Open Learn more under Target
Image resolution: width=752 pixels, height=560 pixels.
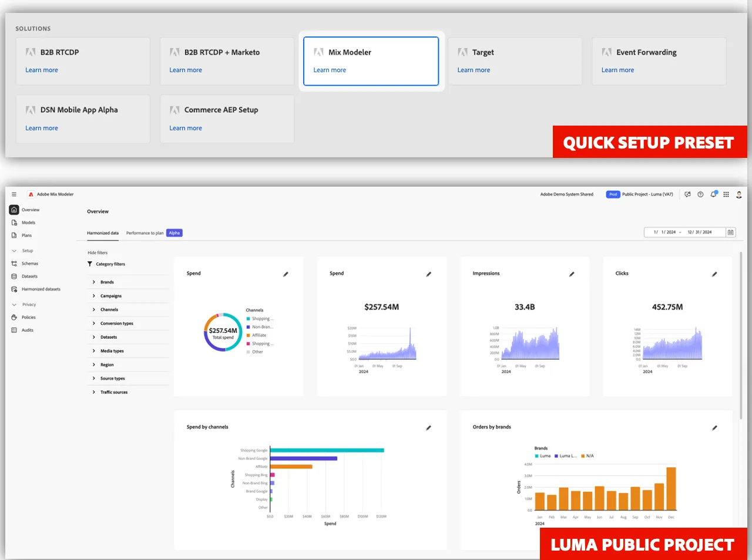pyautogui.click(x=474, y=70)
